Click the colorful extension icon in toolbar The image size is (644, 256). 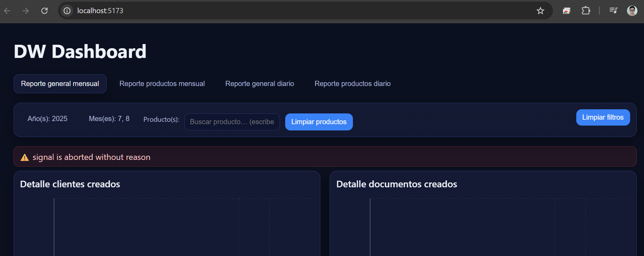coord(567,11)
